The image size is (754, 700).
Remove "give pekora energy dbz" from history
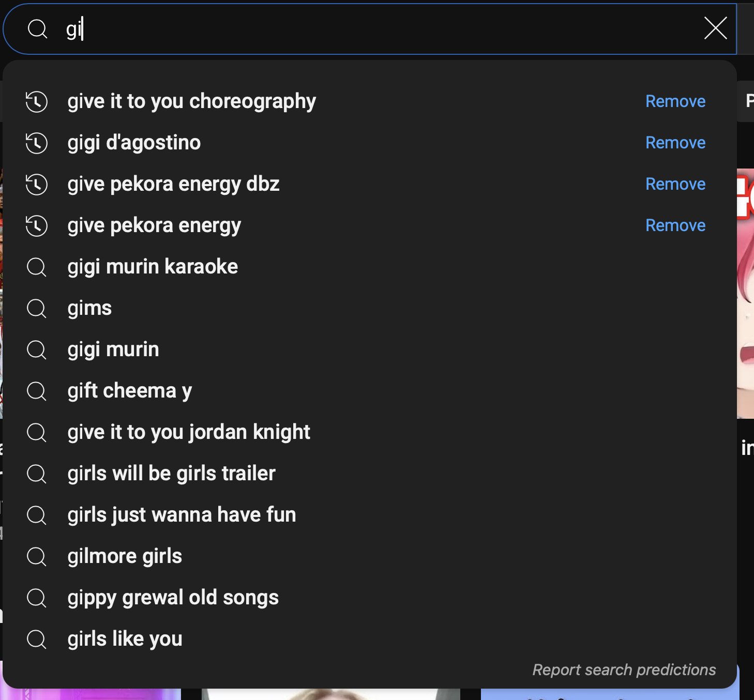(675, 184)
